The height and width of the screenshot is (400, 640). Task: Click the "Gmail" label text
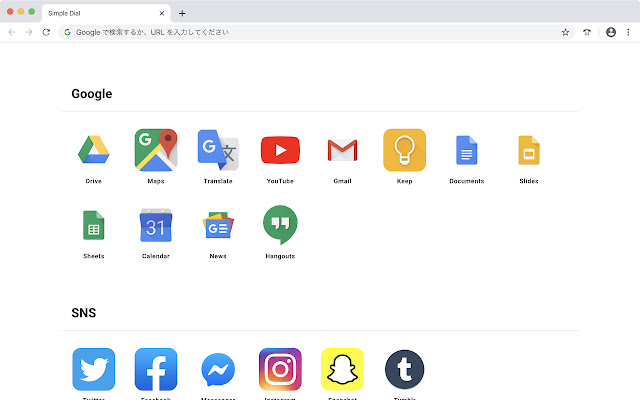click(x=342, y=181)
